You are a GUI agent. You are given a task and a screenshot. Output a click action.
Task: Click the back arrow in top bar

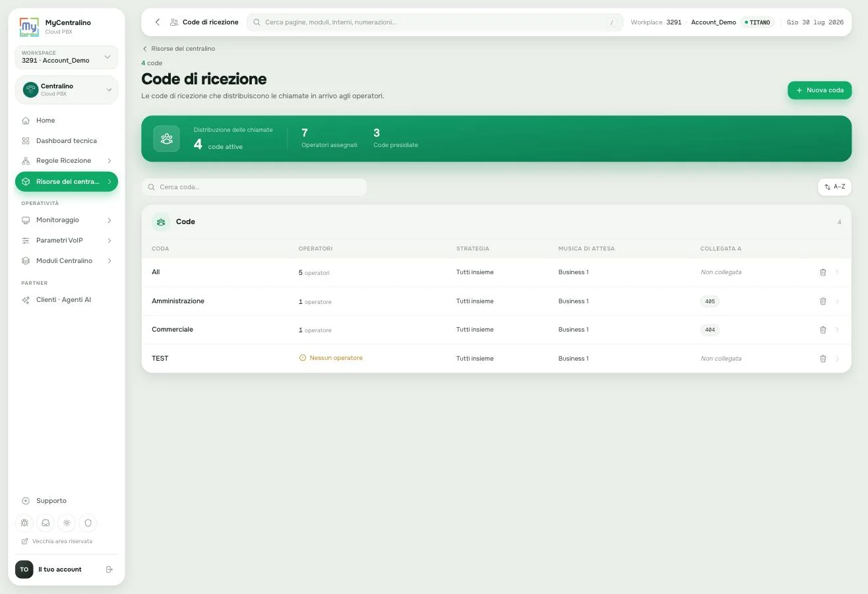click(158, 22)
